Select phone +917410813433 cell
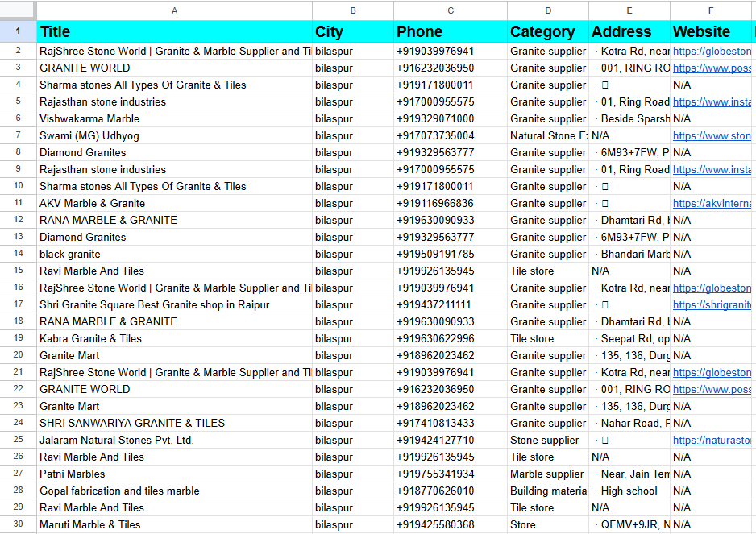Image resolution: width=756 pixels, height=534 pixels. 451,423
